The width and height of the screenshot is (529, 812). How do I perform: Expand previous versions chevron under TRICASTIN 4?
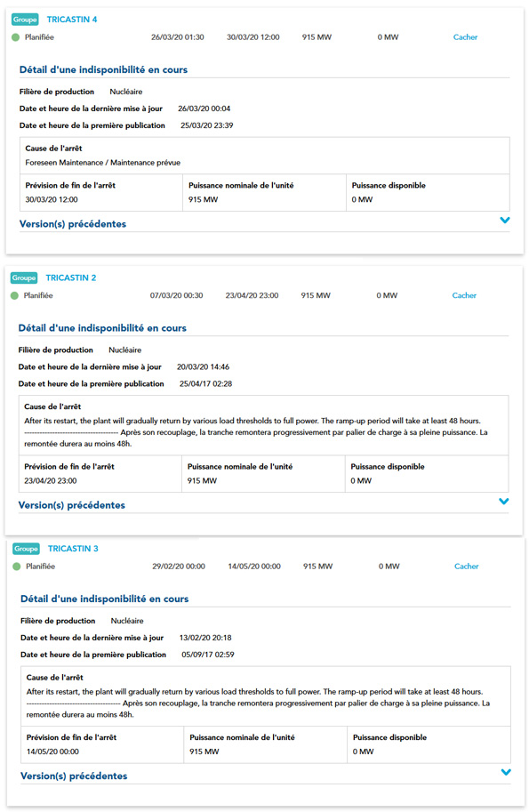(505, 220)
